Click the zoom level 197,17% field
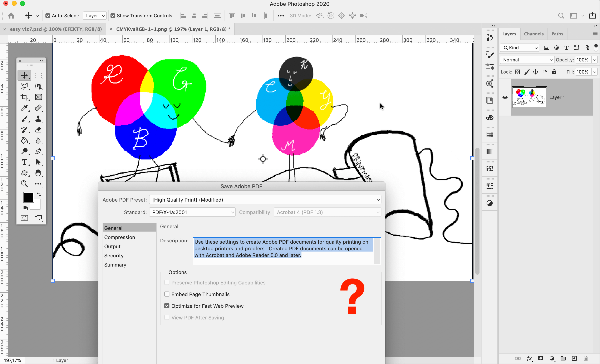This screenshot has height=364, width=600. pyautogui.click(x=13, y=360)
